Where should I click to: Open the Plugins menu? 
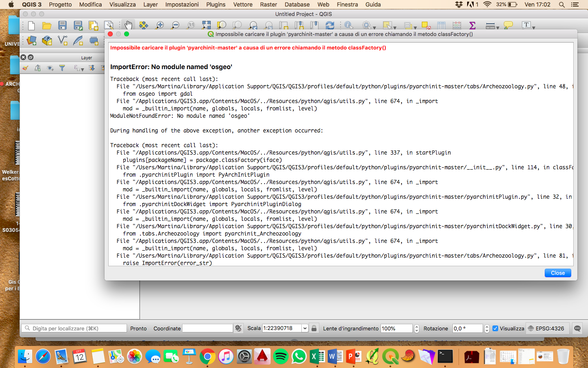coord(216,4)
